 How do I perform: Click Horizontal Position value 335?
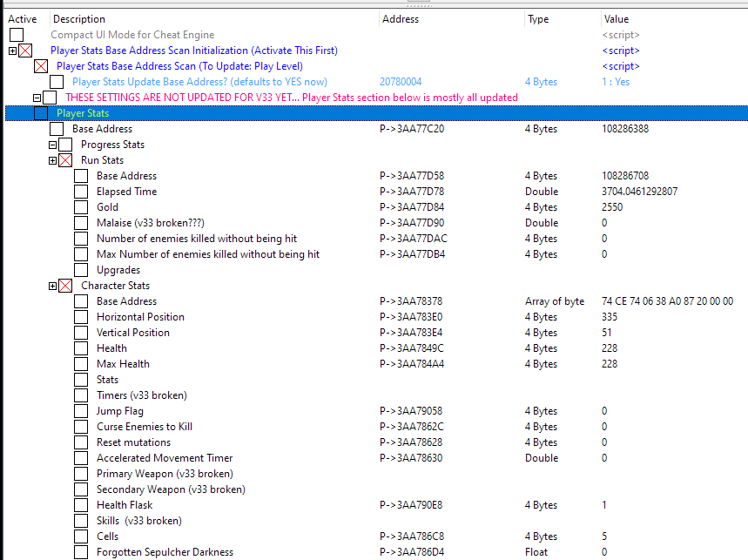[x=610, y=317]
